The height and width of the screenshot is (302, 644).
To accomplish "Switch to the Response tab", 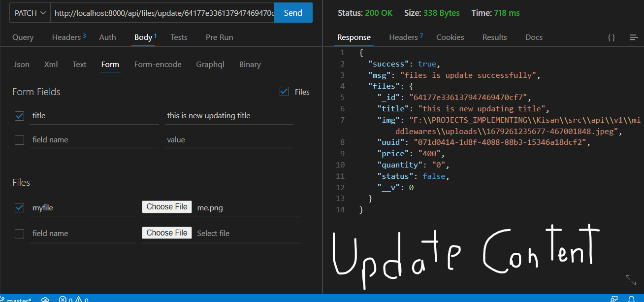I will 354,37.
